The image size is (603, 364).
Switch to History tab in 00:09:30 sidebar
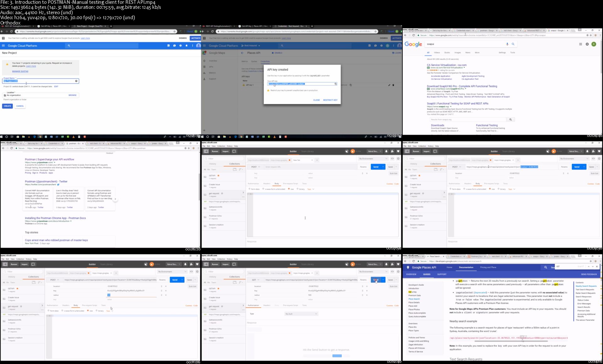pyautogui.click(x=414, y=164)
